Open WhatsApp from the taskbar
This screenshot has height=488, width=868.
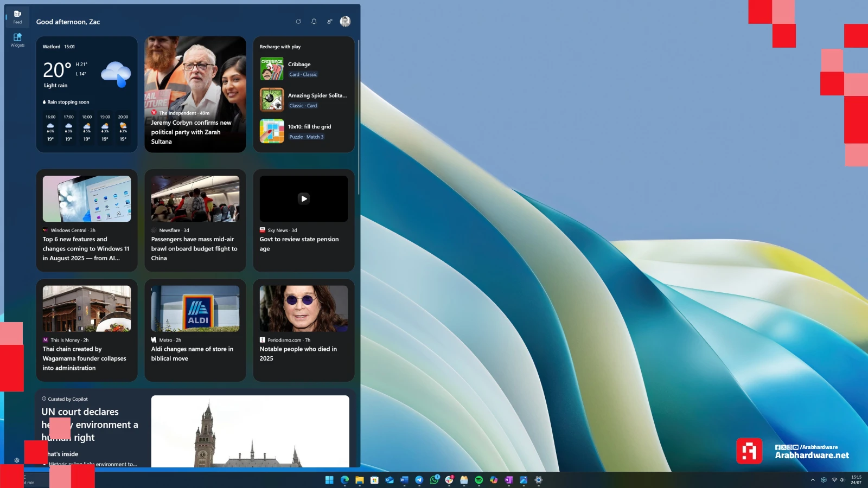coord(434,480)
